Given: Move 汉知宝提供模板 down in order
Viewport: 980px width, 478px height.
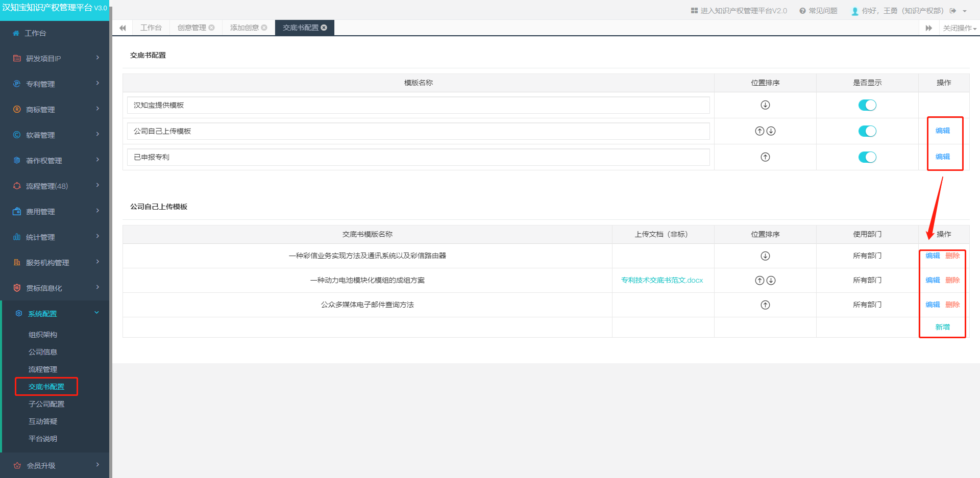Looking at the screenshot, I should pyautogui.click(x=765, y=105).
